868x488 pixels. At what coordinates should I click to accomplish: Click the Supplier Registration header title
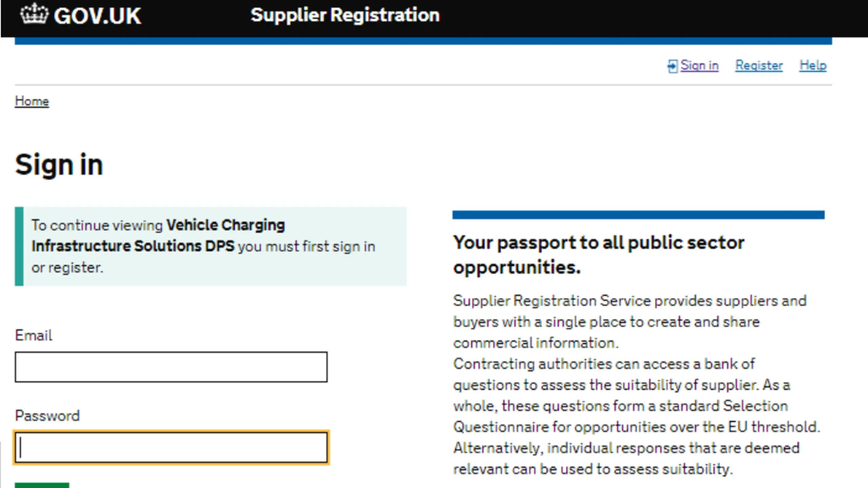[345, 15]
